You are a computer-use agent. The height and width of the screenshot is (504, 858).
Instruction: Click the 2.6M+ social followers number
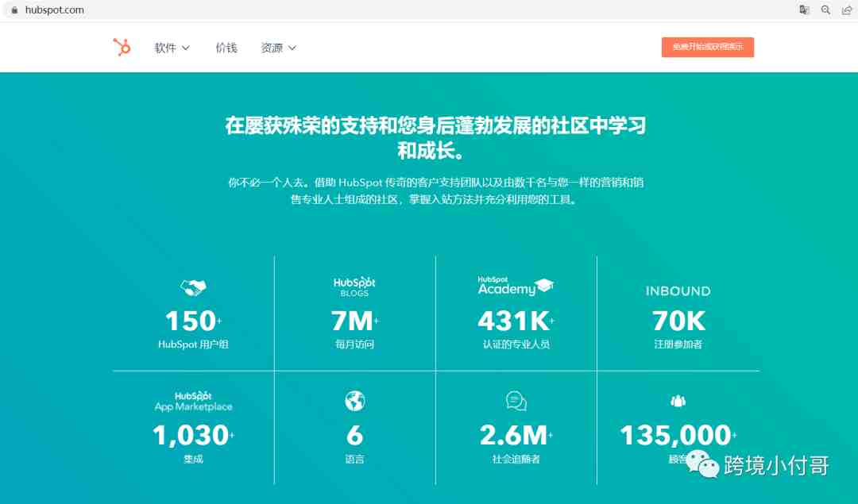point(516,436)
